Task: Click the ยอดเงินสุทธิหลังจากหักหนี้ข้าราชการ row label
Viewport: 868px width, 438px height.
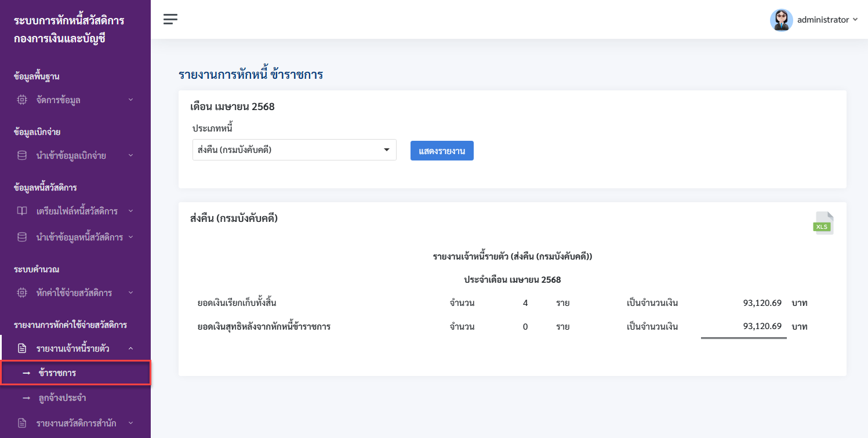Action: click(264, 326)
